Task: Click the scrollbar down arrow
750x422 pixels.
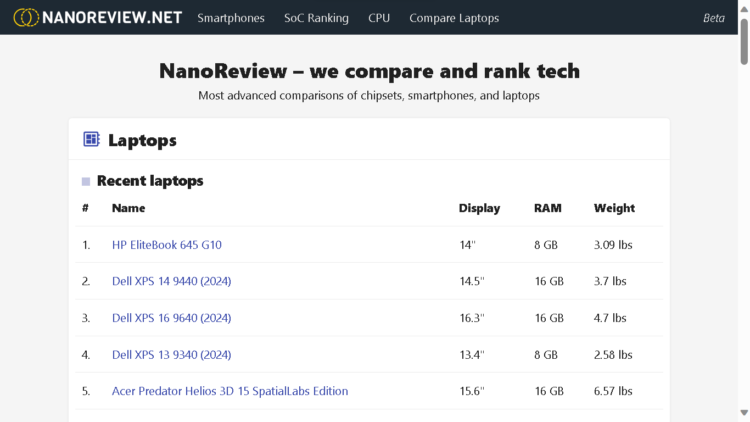Action: tap(744, 412)
